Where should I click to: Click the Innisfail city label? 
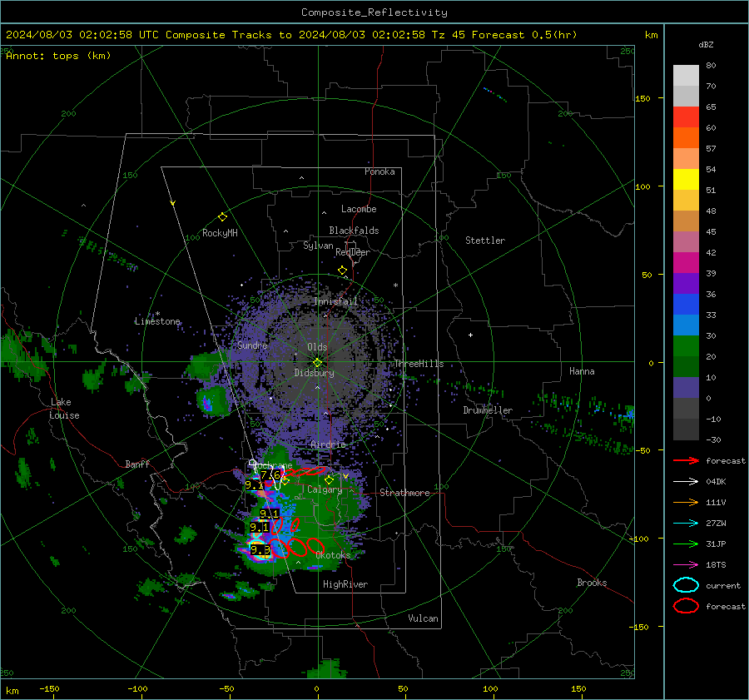[x=335, y=301]
